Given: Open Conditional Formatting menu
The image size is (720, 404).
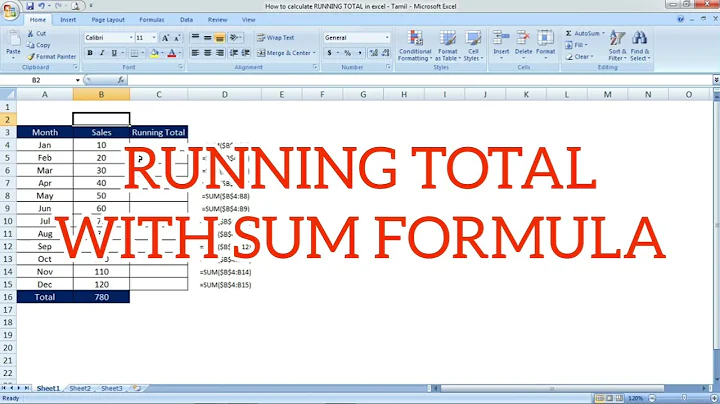Looking at the screenshot, I should click(x=415, y=45).
